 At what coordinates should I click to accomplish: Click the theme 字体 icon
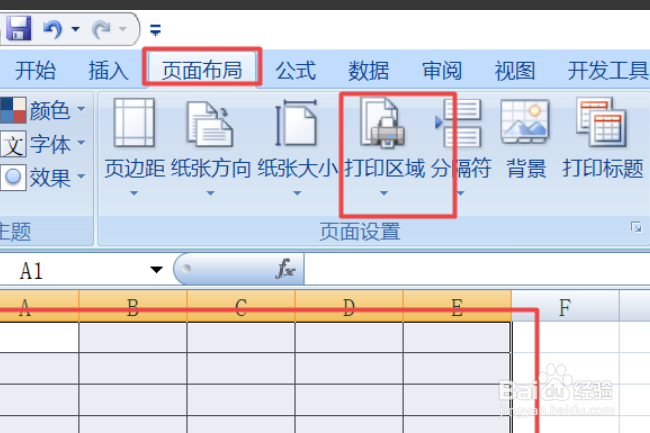coord(13,144)
